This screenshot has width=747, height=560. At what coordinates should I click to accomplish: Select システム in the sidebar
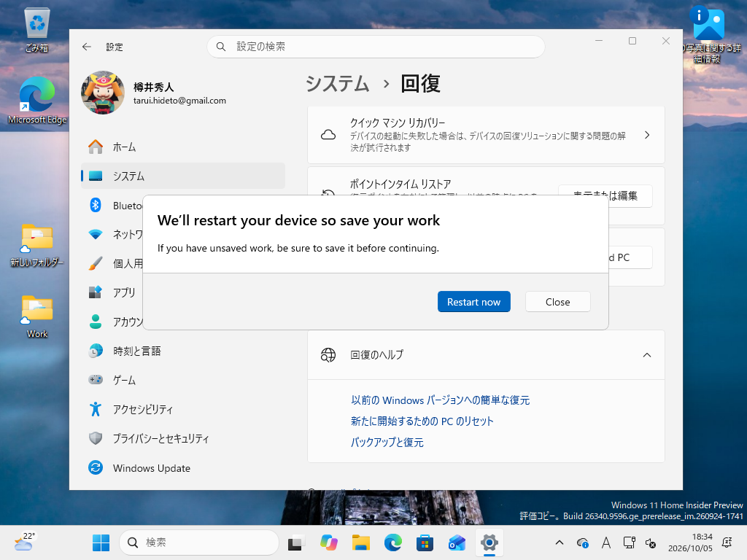[183, 176]
